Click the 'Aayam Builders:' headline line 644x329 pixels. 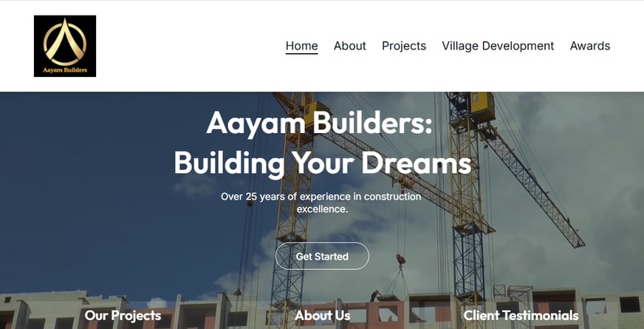[x=320, y=123]
